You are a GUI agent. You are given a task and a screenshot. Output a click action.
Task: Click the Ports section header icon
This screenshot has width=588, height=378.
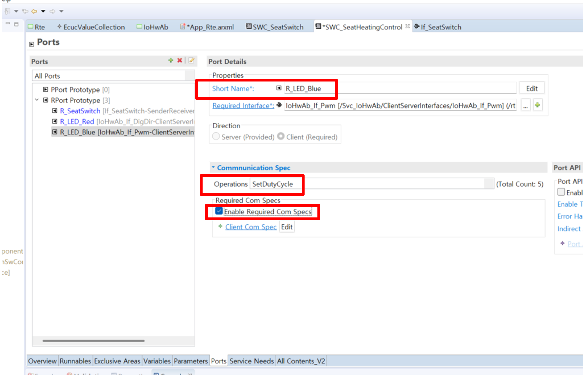pos(32,44)
